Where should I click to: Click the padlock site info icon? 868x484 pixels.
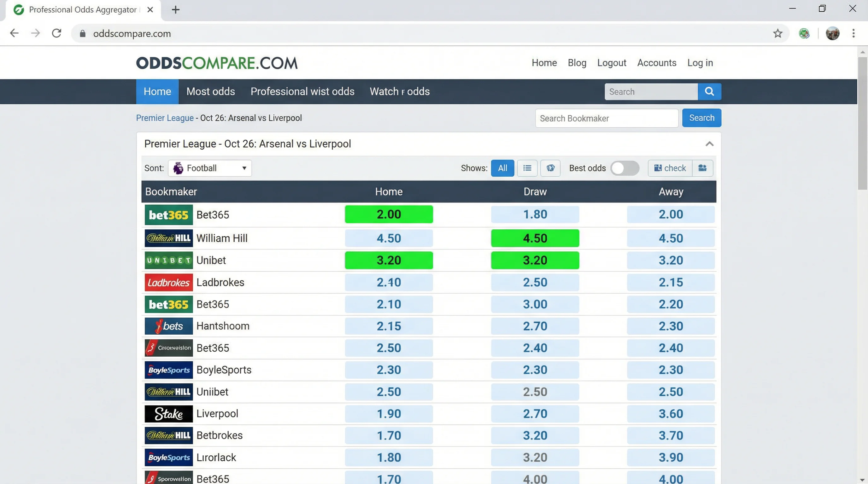83,33
